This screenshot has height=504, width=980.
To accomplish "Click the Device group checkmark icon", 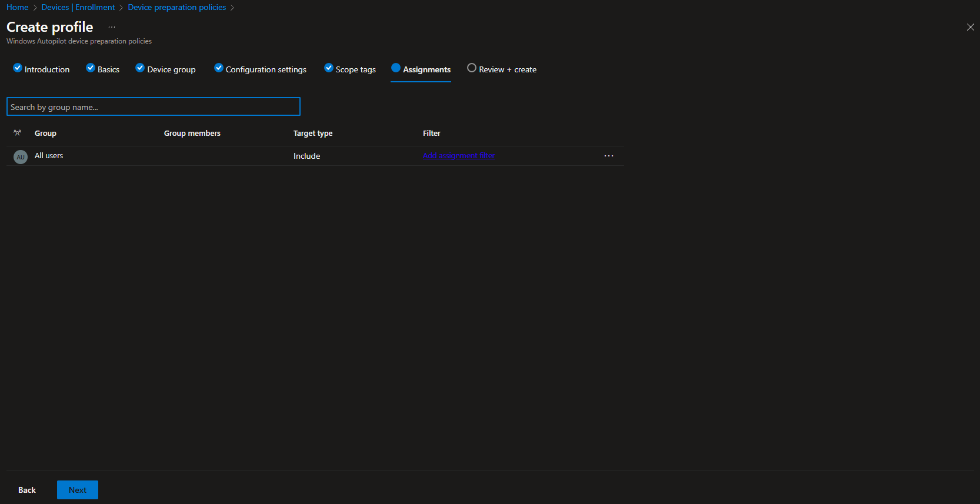I will [140, 68].
